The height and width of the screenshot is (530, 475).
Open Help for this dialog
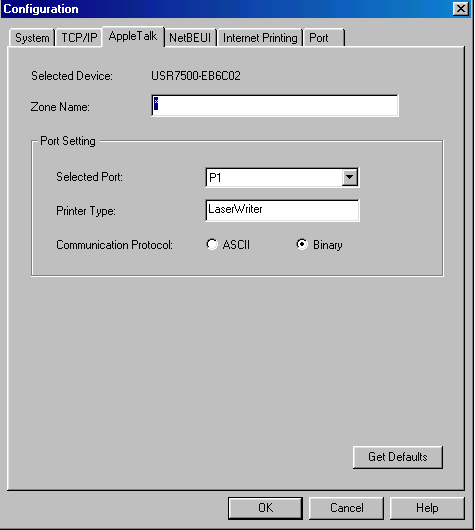pos(427,508)
